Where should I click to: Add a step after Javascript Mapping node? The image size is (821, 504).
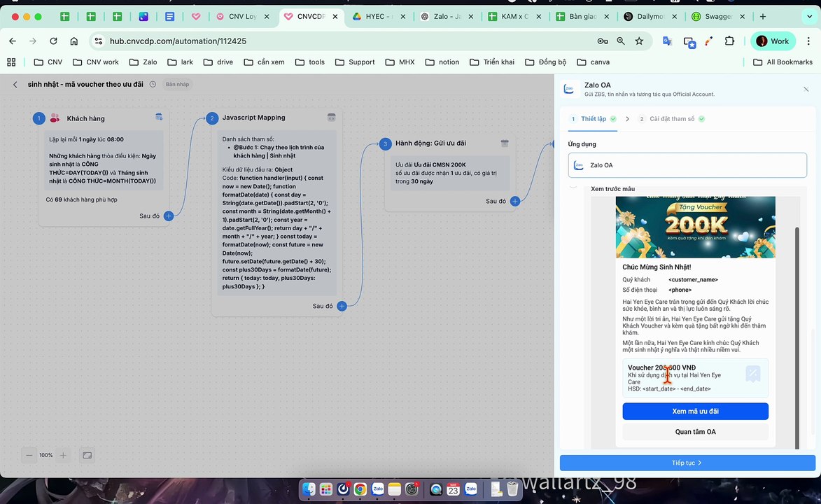pos(342,306)
